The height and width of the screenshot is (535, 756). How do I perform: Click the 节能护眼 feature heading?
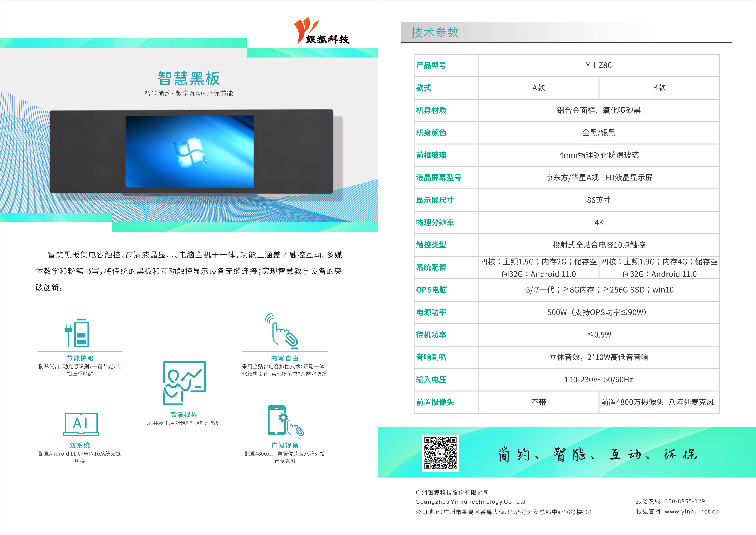(x=80, y=358)
